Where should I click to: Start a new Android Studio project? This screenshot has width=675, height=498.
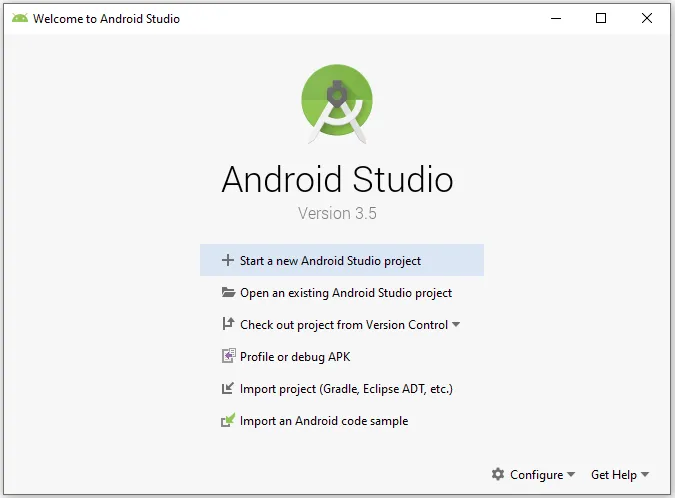[342, 260]
